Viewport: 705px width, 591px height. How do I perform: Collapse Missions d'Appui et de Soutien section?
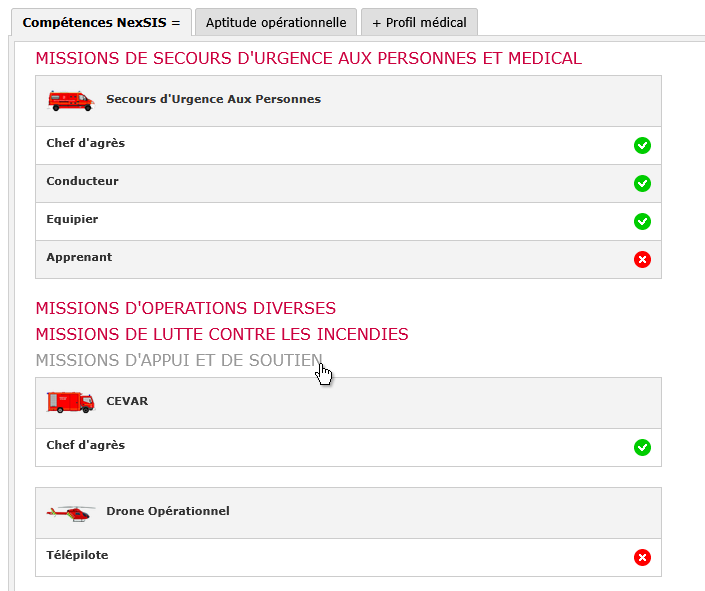(x=179, y=361)
